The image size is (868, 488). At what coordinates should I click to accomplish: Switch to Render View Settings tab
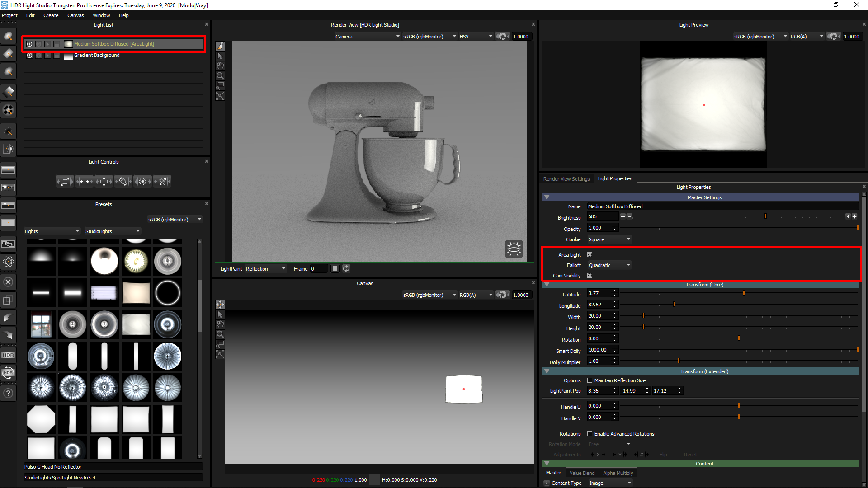[x=566, y=179]
